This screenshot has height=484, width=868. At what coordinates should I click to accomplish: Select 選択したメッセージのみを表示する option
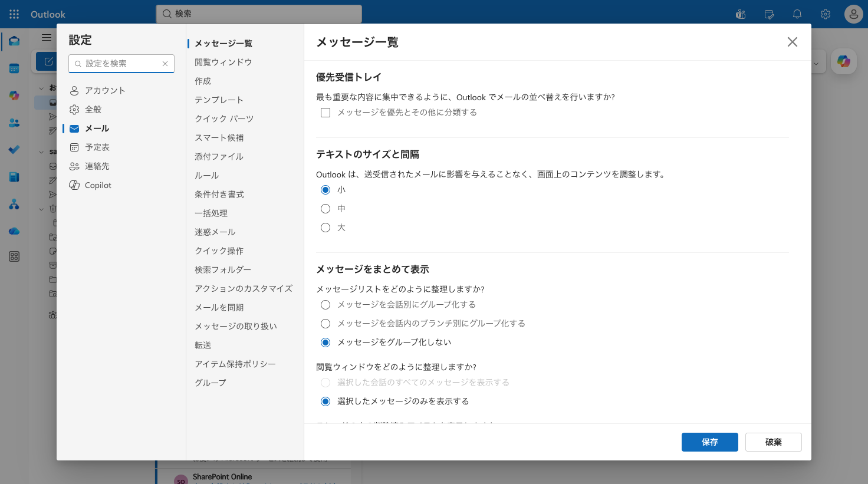point(325,401)
